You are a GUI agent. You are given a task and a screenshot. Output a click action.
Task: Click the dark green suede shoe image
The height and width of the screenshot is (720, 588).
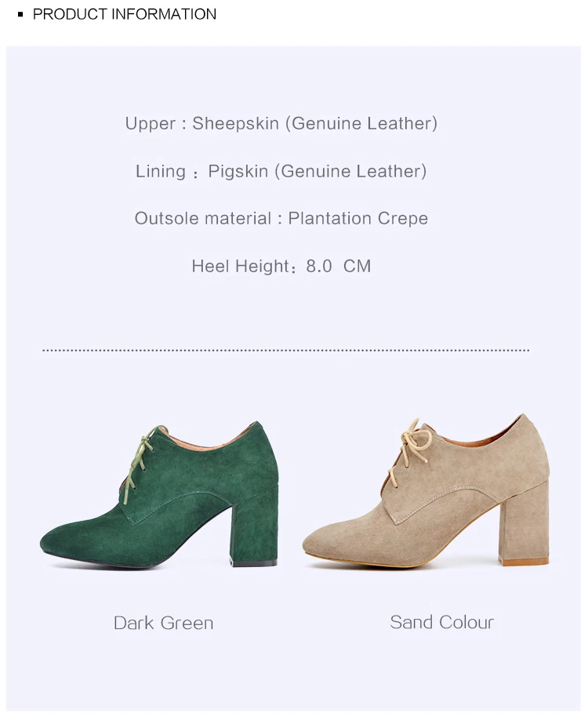tap(159, 495)
